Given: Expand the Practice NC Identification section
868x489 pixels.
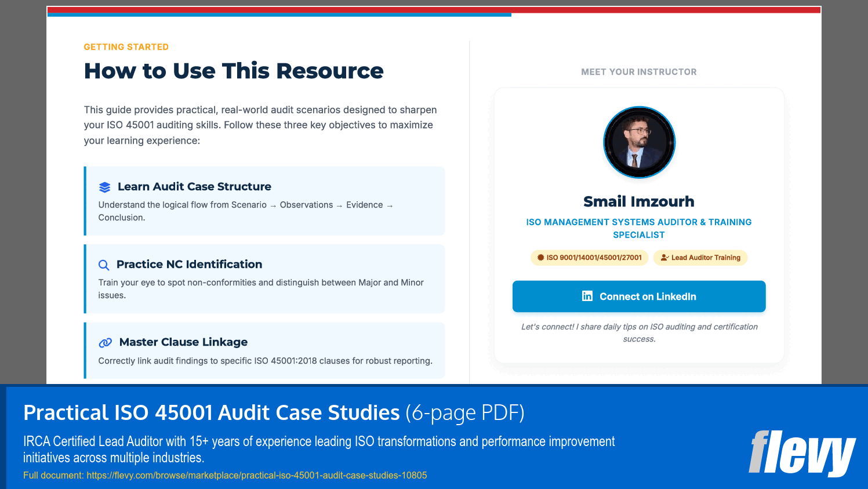Looking at the screenshot, I should coord(264,278).
